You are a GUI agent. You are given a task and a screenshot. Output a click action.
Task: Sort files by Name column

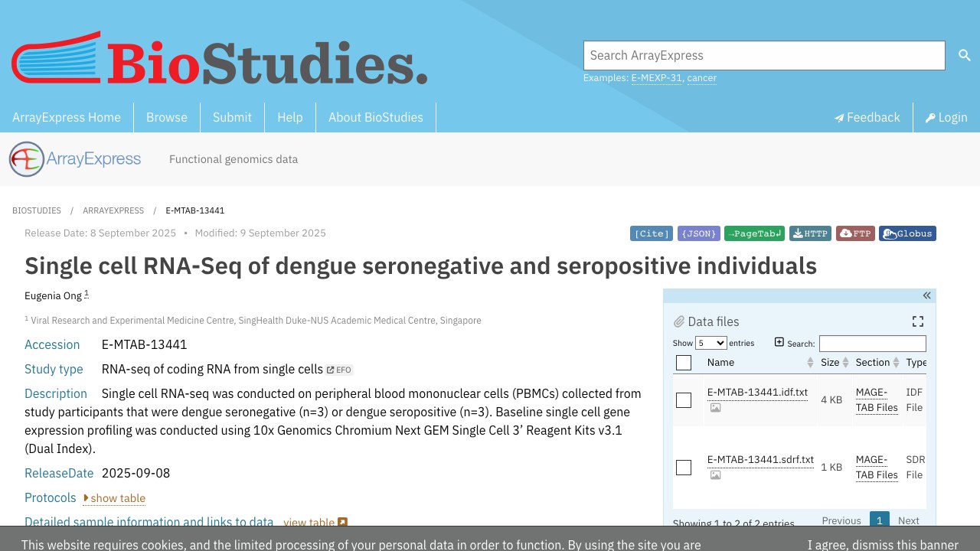(720, 363)
